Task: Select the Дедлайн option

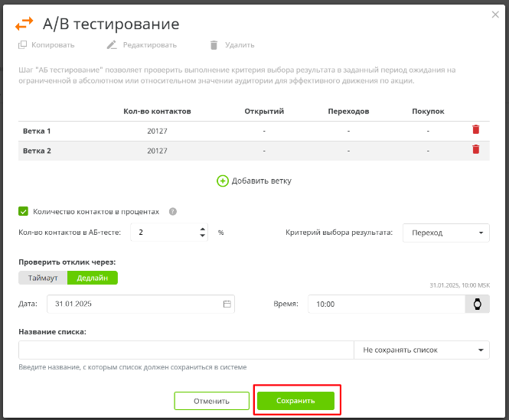Action: (93, 278)
